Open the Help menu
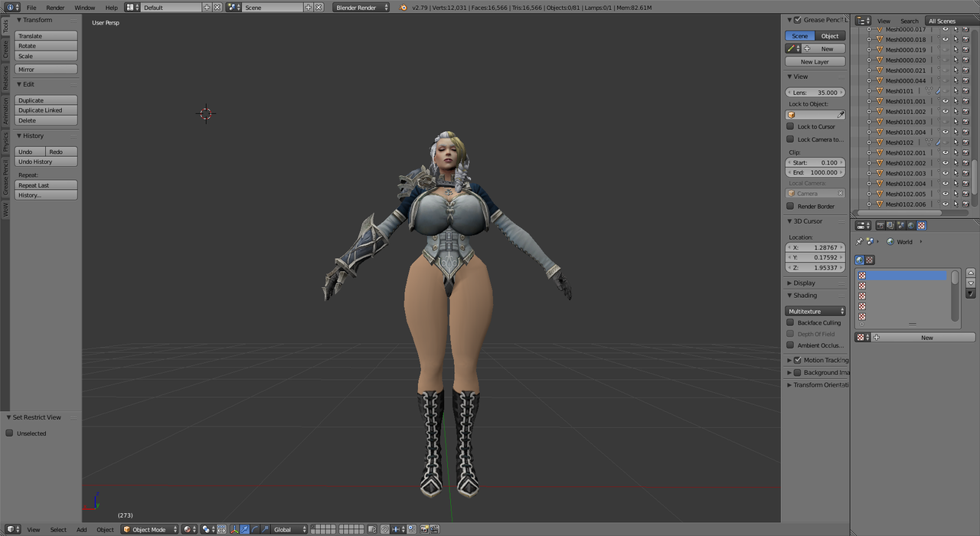The height and width of the screenshot is (536, 980). (x=112, y=7)
